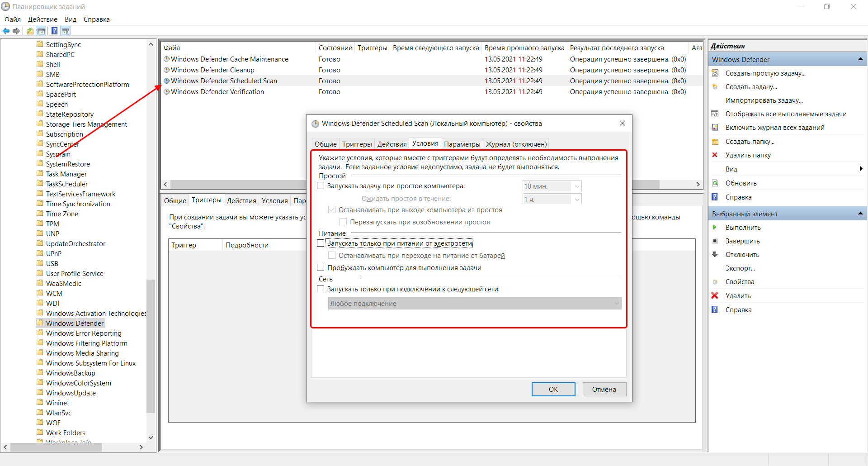Enable 'Запускать задачу при простое компьютера' checkbox
The width and height of the screenshot is (868, 466).
tap(321, 185)
